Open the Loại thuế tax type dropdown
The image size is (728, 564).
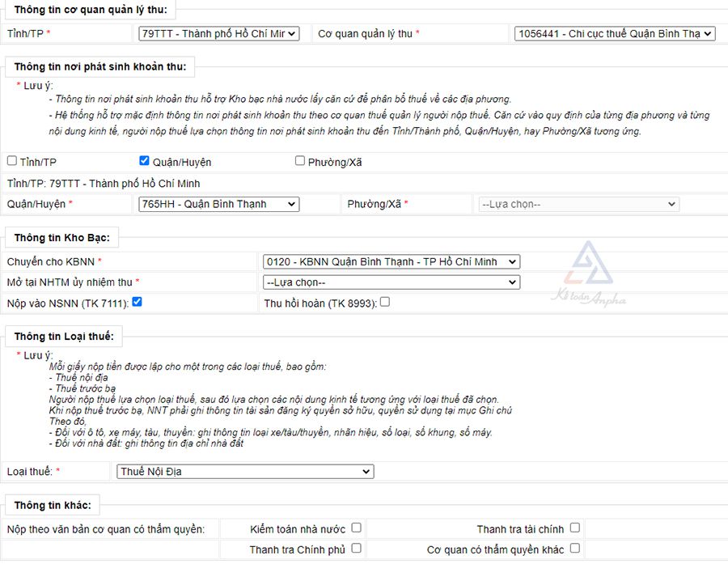pyautogui.click(x=244, y=471)
